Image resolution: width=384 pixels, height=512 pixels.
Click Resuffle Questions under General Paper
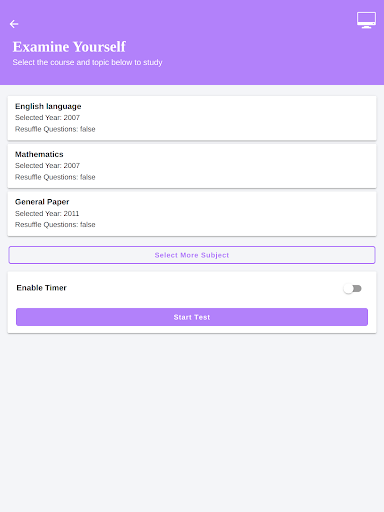[55, 225]
